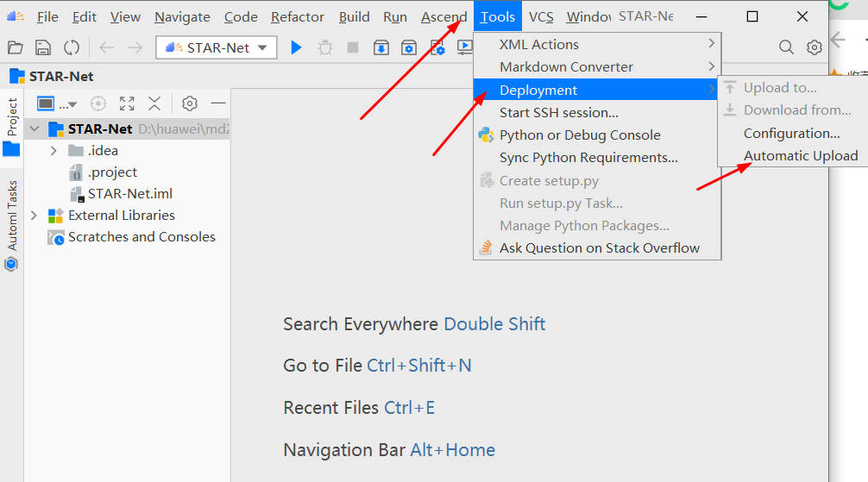Click Expand All in Project panel
Image resolution: width=868 pixels, height=482 pixels.
[127, 103]
